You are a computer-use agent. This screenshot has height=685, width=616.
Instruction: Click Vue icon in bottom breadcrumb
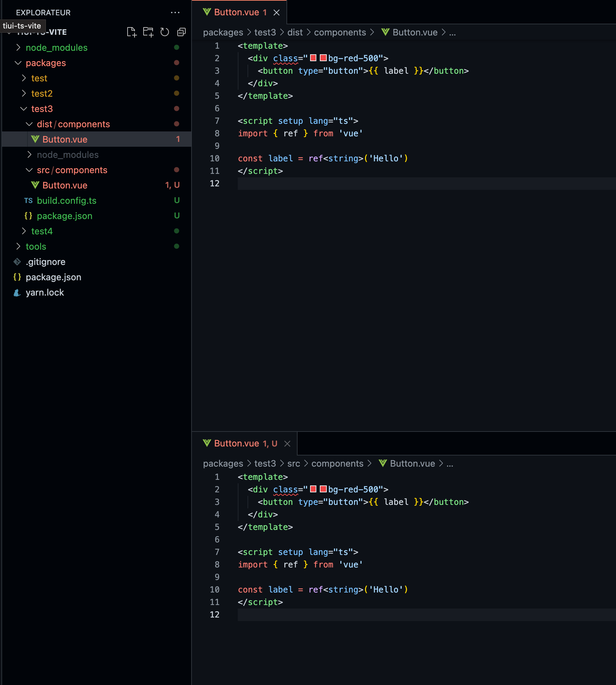point(383,463)
